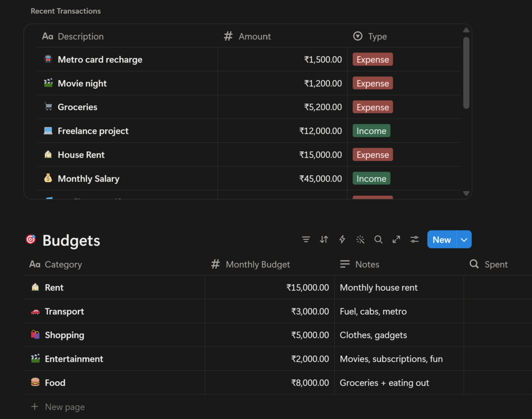Screen dimensions: 532x419
Task: Open search icon in Budgets toolbar
Action: (378, 239)
